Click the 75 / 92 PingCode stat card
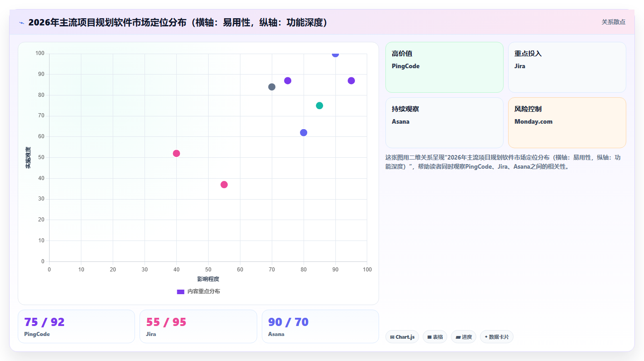The width and height of the screenshot is (644, 361). [76, 326]
